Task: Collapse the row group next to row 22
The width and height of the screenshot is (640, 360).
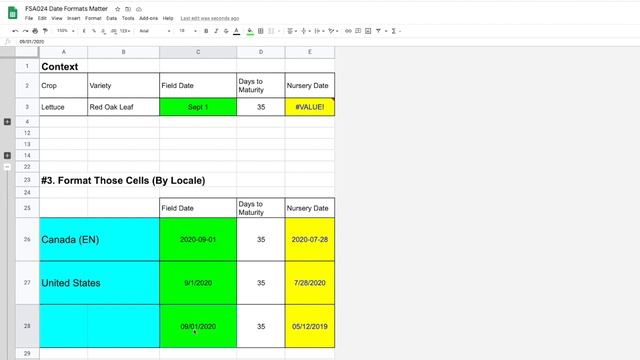Action: point(7,167)
